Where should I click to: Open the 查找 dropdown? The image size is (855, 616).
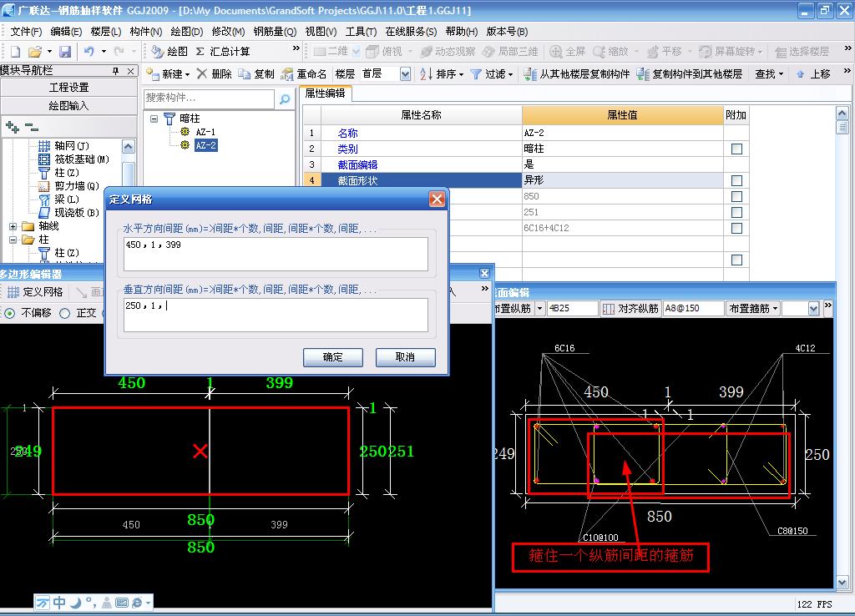(769, 73)
